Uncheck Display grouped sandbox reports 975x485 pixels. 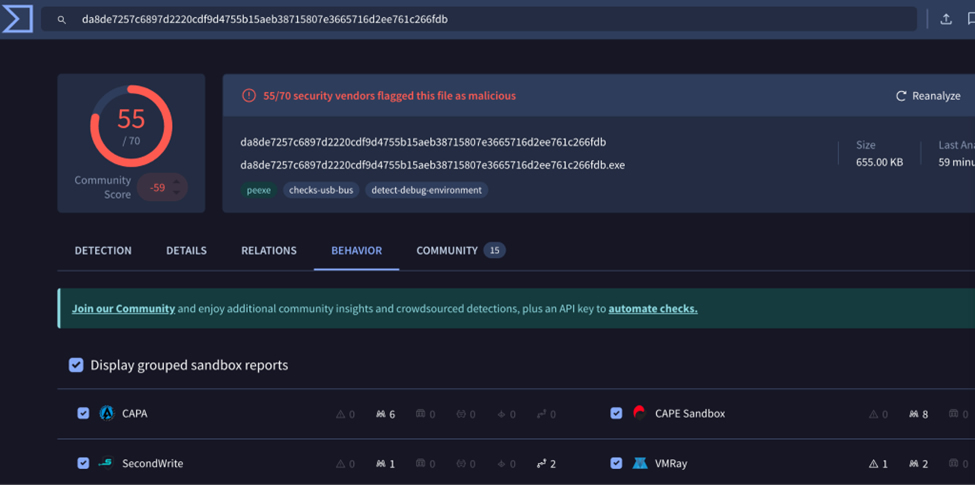[x=76, y=365]
